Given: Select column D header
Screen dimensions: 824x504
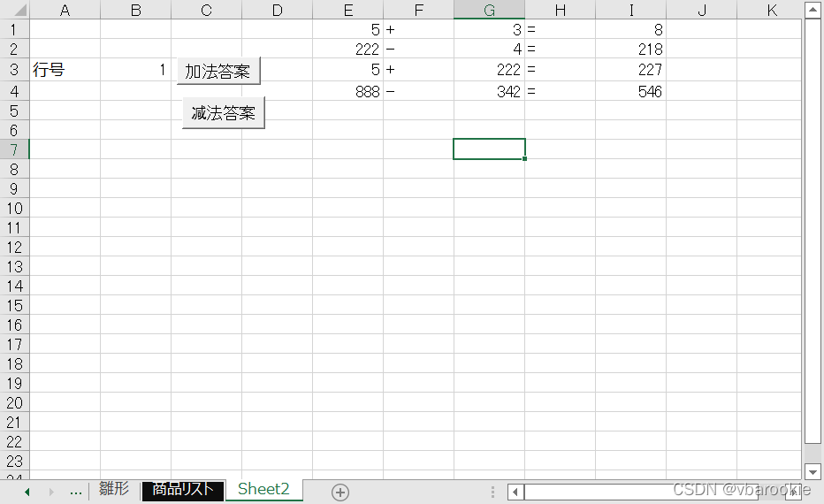Looking at the screenshot, I should click(x=277, y=10).
